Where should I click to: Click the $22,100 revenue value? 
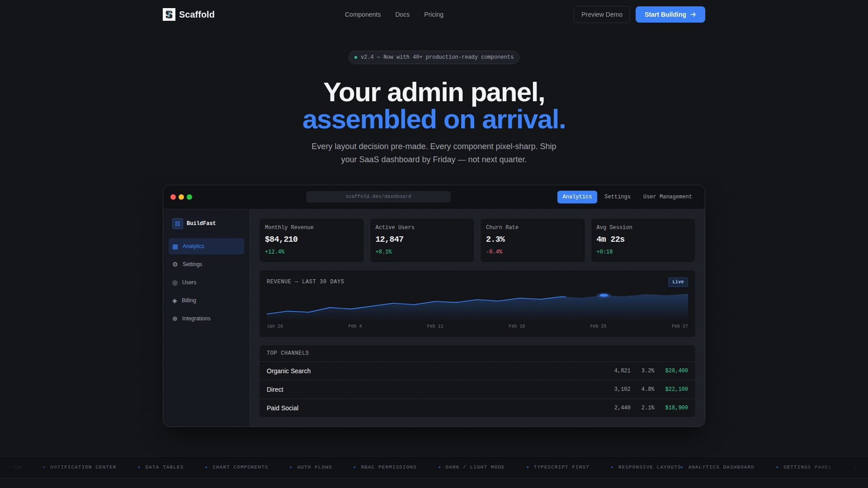[676, 389]
